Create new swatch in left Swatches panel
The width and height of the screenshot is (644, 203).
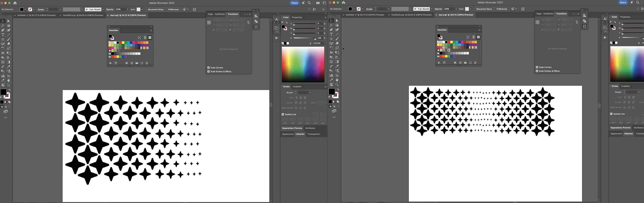pyautogui.click(x=142, y=63)
